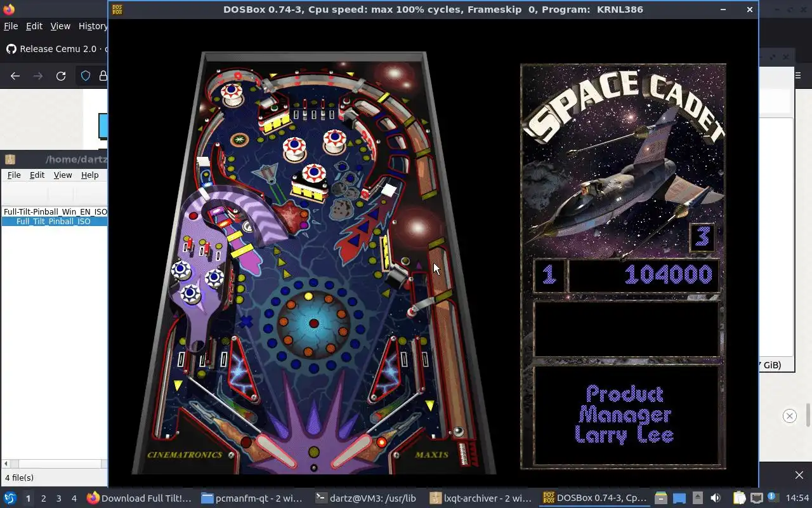The image size is (812, 508).
Task: Open the View menu in Firefox
Action: coord(60,26)
